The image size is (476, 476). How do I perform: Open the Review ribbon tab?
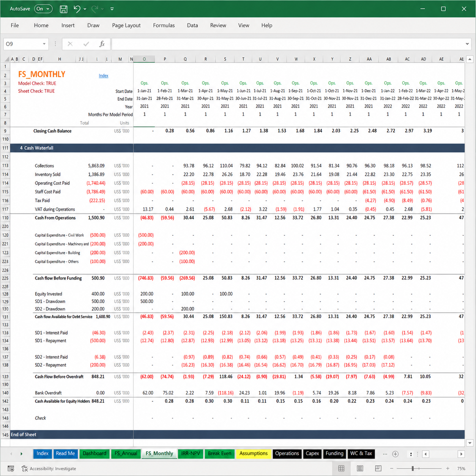(218, 25)
